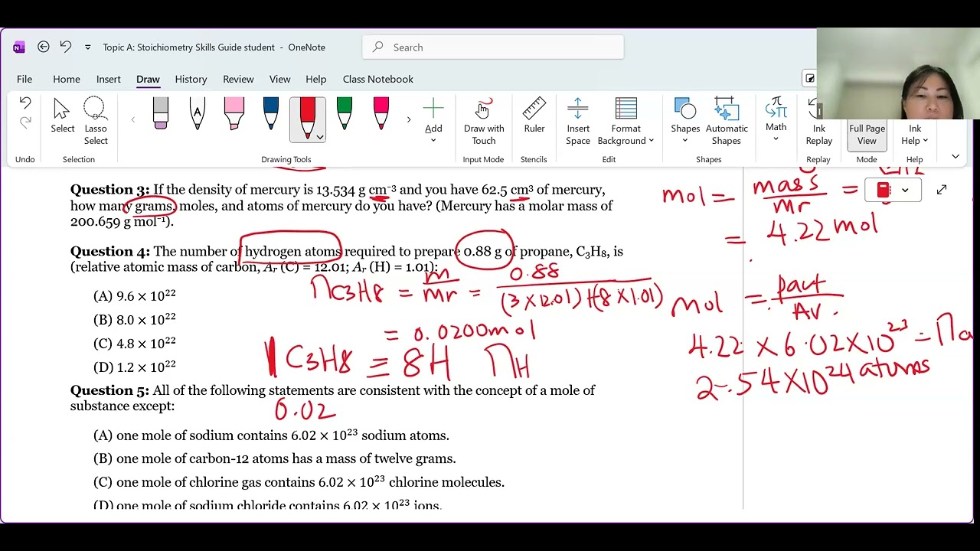Screen dimensions: 980x551
Task: Click the OneNote app logo
Action: [x=19, y=47]
